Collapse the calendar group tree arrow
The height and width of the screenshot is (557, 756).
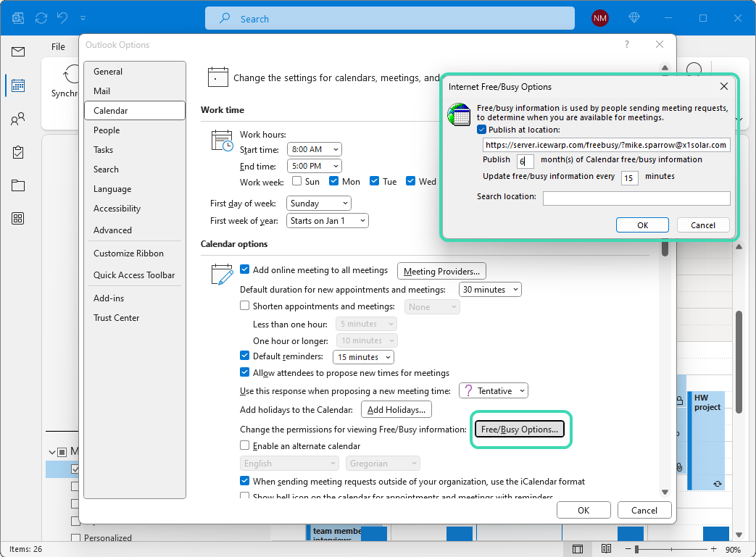tap(52, 452)
